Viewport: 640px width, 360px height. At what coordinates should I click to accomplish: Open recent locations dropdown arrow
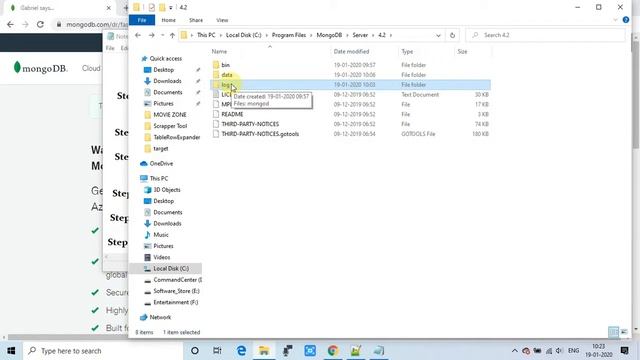pos(162,36)
